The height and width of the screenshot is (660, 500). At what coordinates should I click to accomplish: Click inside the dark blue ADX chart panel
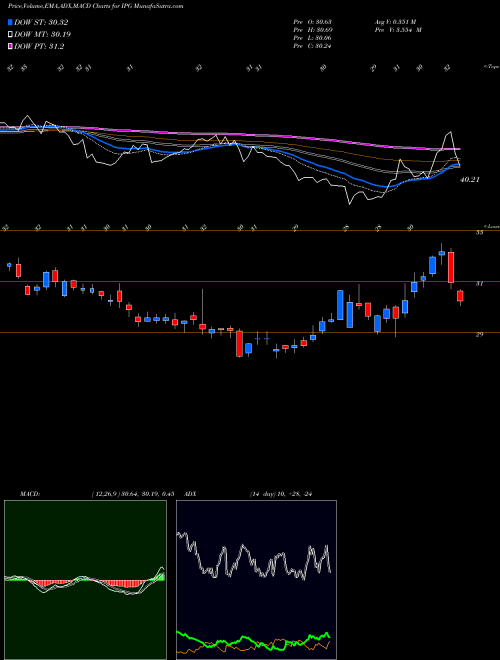(256, 580)
